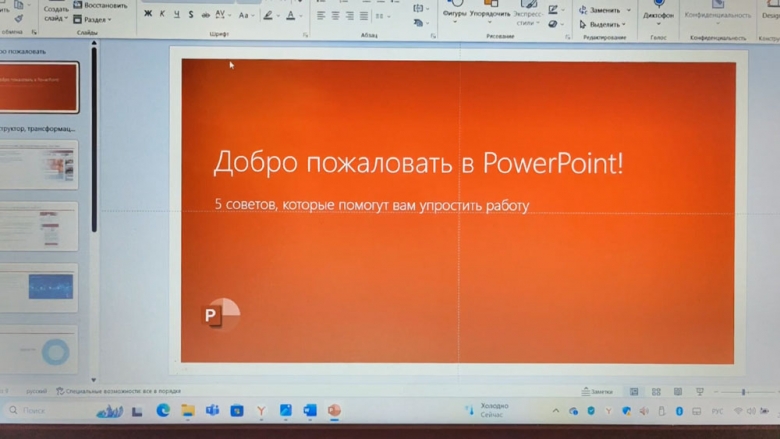Convert to SmartArt icon
This screenshot has height=439, width=780.
[419, 23]
